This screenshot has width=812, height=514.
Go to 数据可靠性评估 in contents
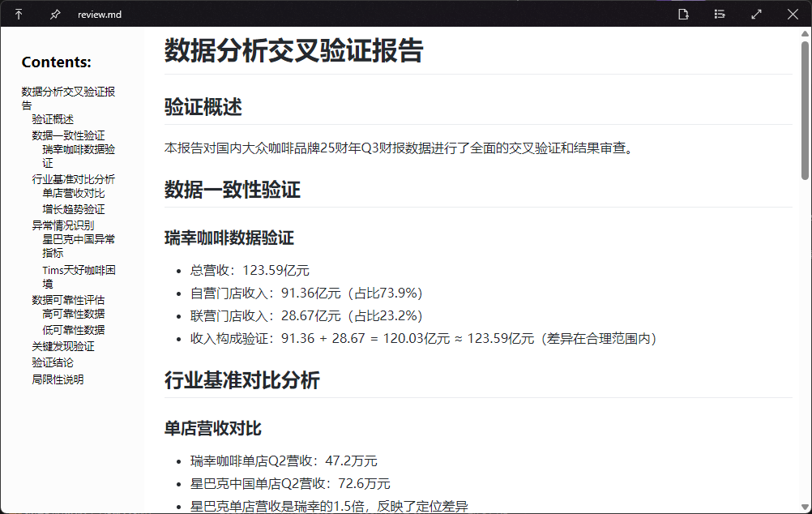(68, 300)
